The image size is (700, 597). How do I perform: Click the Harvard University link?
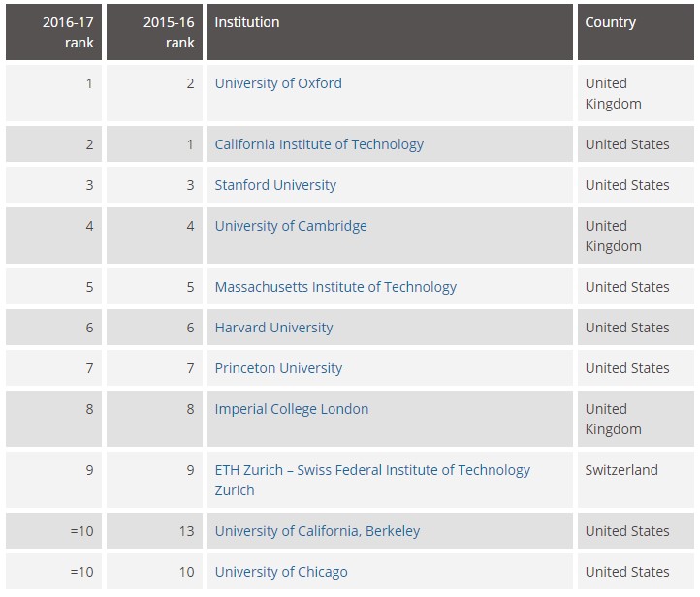click(x=273, y=328)
